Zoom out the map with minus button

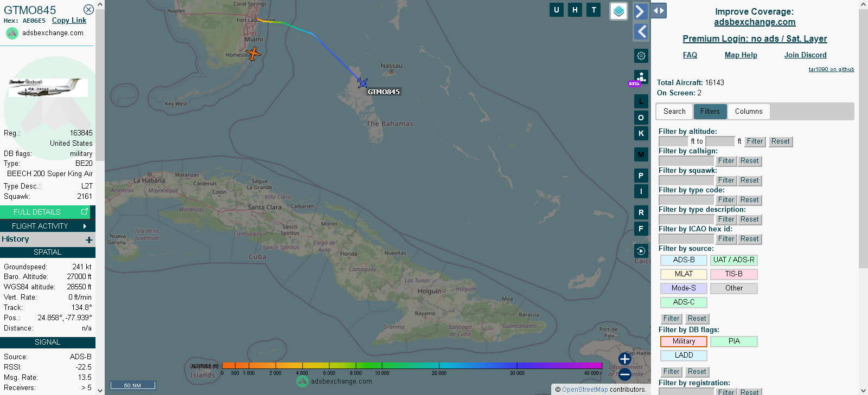coord(625,374)
